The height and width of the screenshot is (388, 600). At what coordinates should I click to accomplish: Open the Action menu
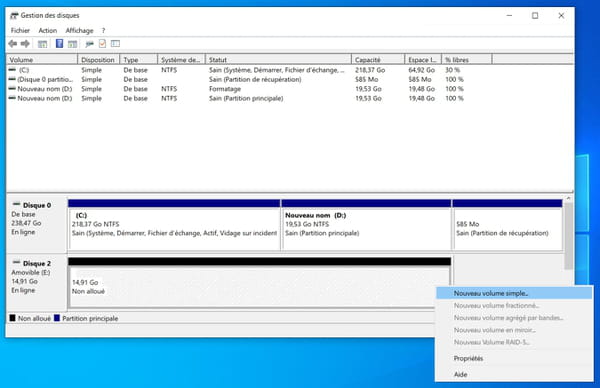47,31
